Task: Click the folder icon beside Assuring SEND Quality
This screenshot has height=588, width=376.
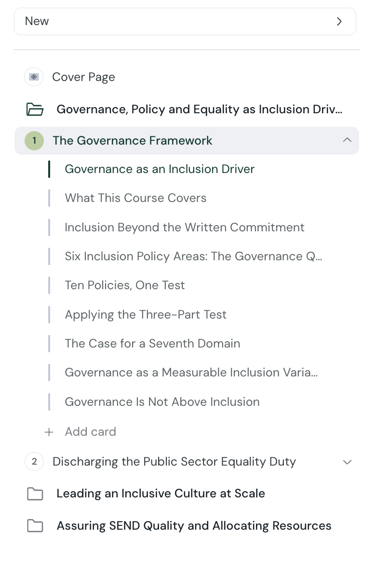Action: click(x=35, y=526)
